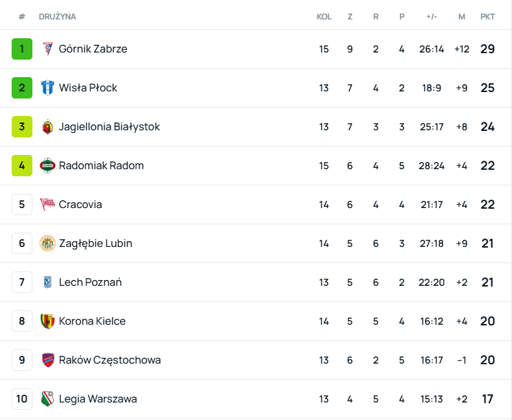This screenshot has height=420, width=512.
Task: Click the +/- goals column header
Action: 432,16
